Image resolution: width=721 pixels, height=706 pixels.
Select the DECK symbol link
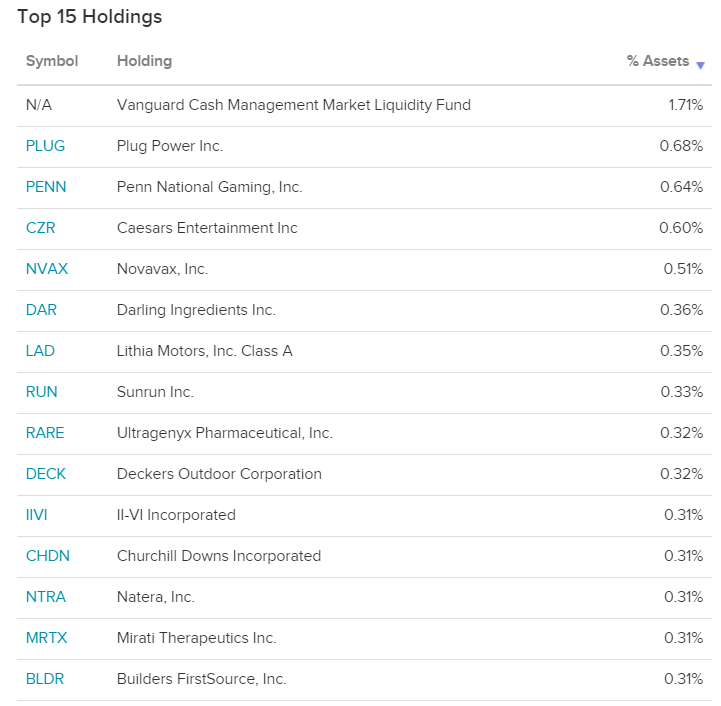click(46, 474)
